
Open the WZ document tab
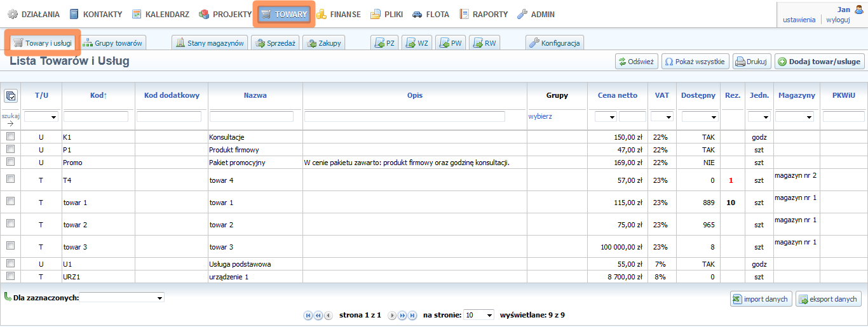pyautogui.click(x=416, y=43)
